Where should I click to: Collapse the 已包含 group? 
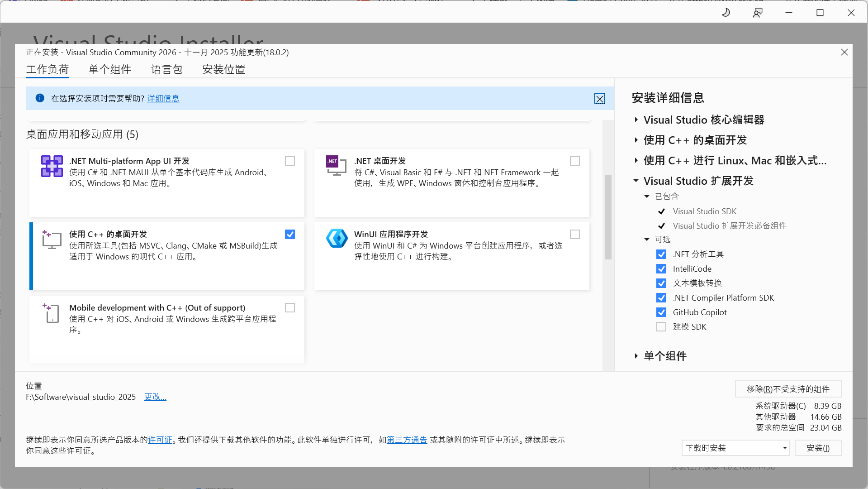[x=647, y=197]
